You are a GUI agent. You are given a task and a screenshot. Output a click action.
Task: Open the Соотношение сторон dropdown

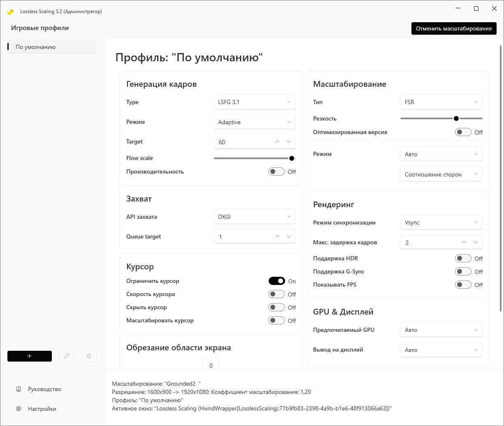pyautogui.click(x=441, y=174)
